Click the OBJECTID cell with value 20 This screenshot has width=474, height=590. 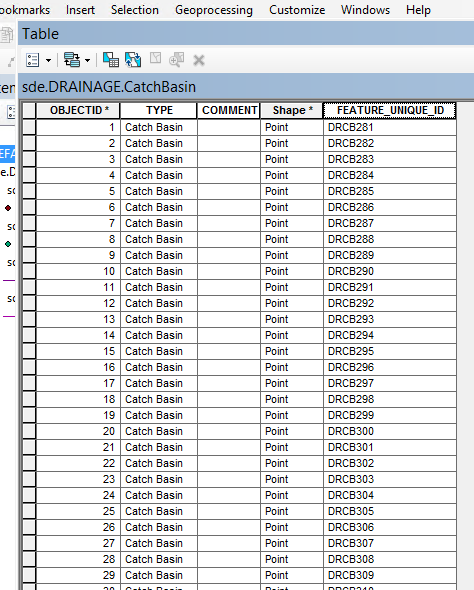78,431
